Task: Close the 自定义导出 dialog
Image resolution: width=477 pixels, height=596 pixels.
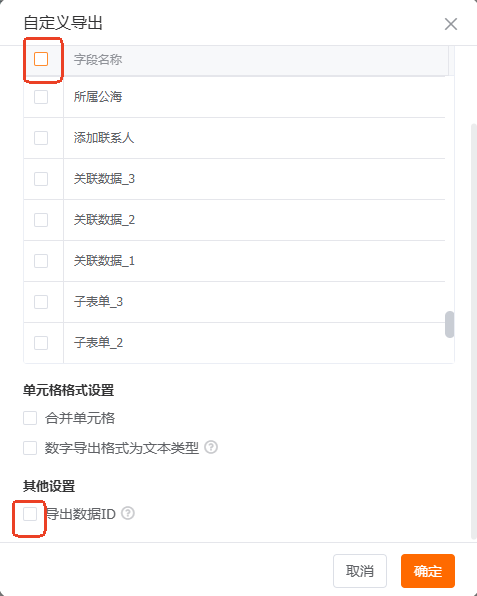Action: [451, 24]
